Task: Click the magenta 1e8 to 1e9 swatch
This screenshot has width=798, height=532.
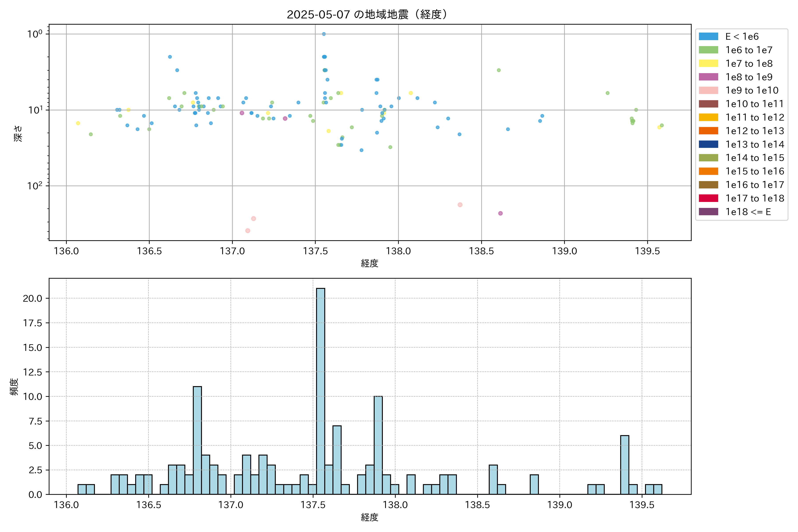Action: coord(708,77)
